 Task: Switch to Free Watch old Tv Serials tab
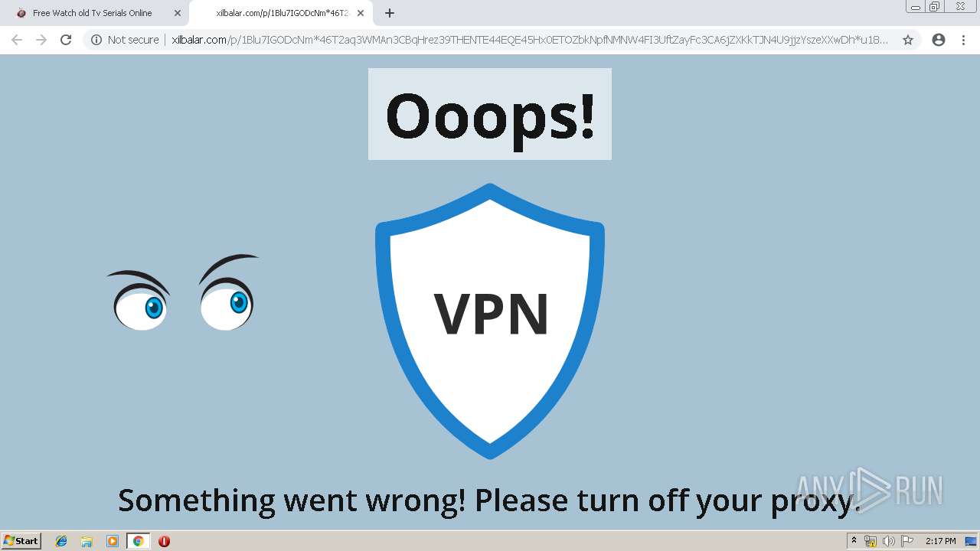pos(93,13)
